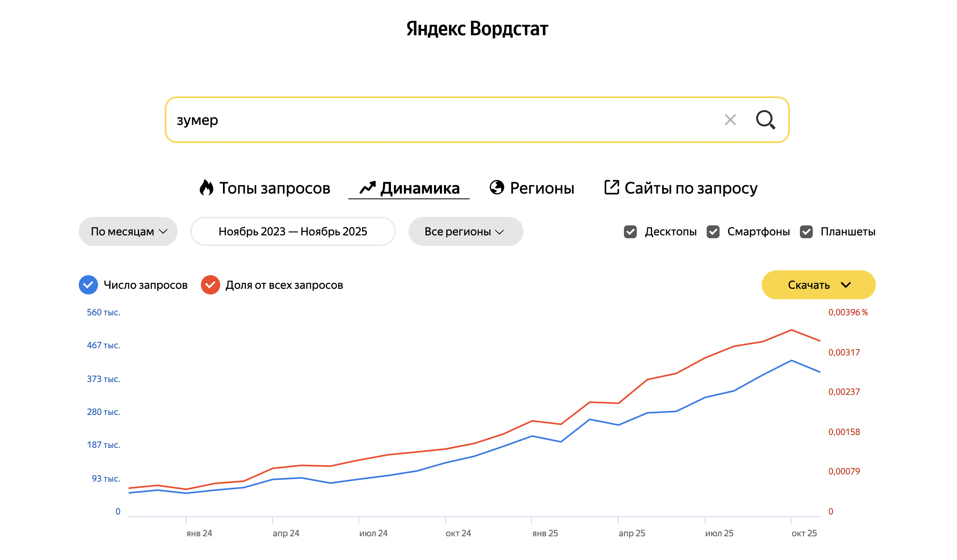Click the trend arrow Динамика icon
Screen dimensions: 957x560
[367, 188]
